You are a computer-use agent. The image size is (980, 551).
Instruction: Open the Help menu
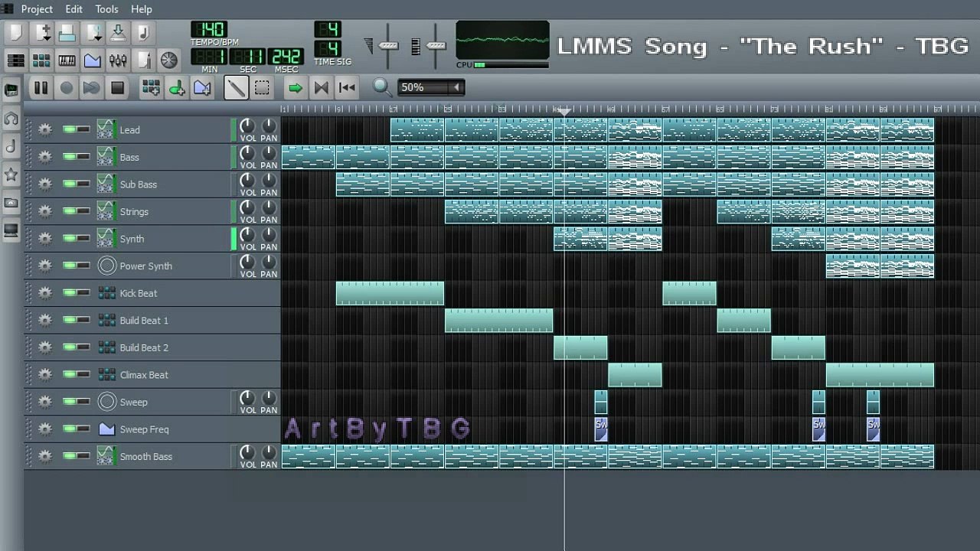(142, 9)
